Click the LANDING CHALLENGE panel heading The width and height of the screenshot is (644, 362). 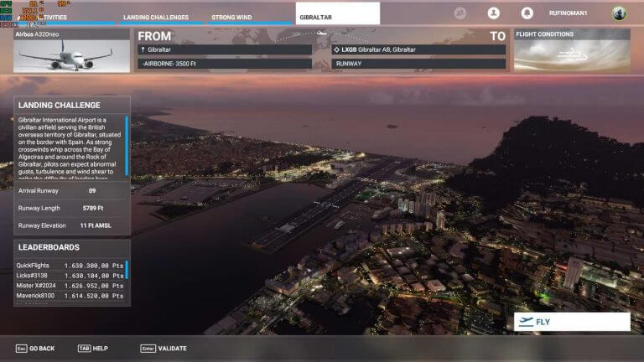tap(60, 105)
